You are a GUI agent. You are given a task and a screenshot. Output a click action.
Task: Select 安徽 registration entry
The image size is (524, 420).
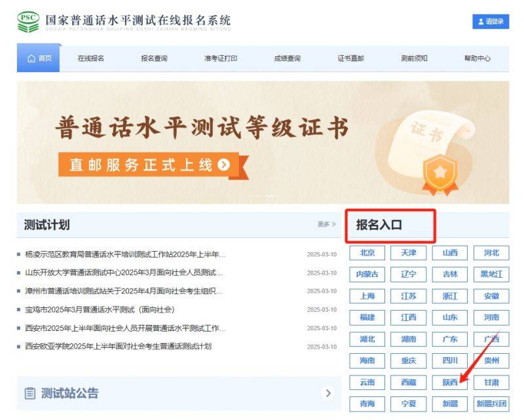[491, 296]
